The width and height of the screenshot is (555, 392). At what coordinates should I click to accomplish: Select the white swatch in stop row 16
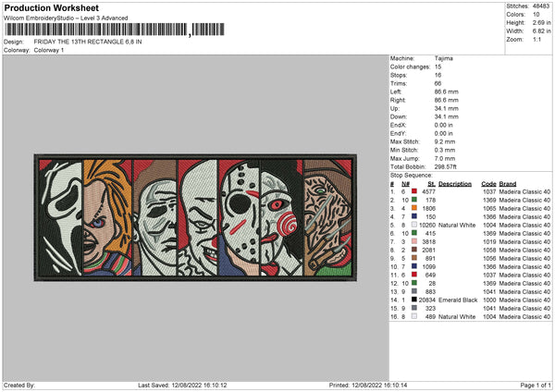[x=413, y=316]
